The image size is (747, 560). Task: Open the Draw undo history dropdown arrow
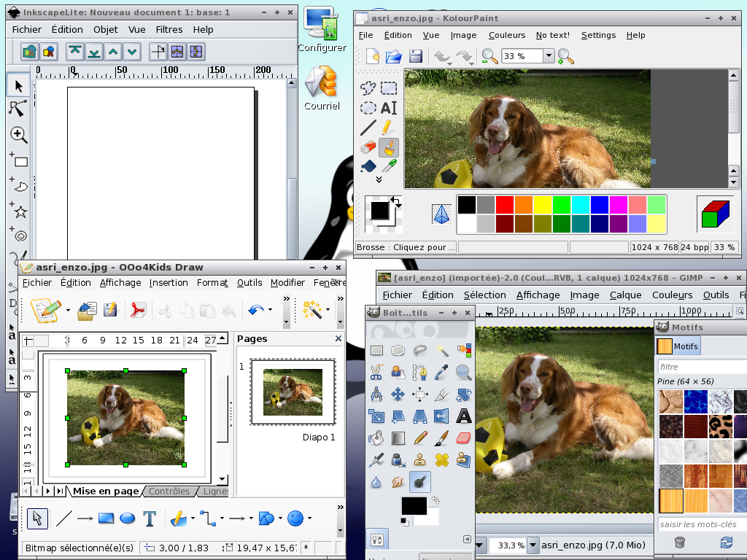tap(270, 309)
